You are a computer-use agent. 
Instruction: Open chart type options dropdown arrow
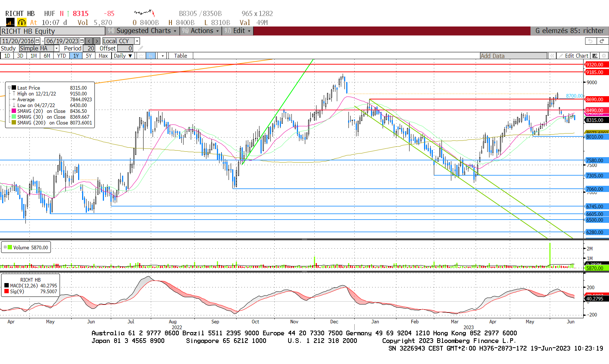click(x=163, y=56)
